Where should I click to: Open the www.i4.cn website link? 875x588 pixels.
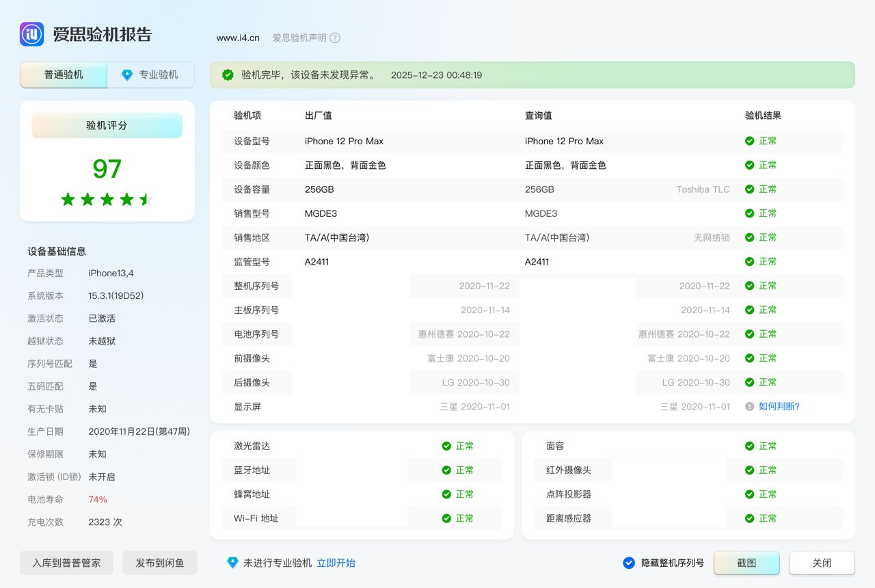pos(238,38)
